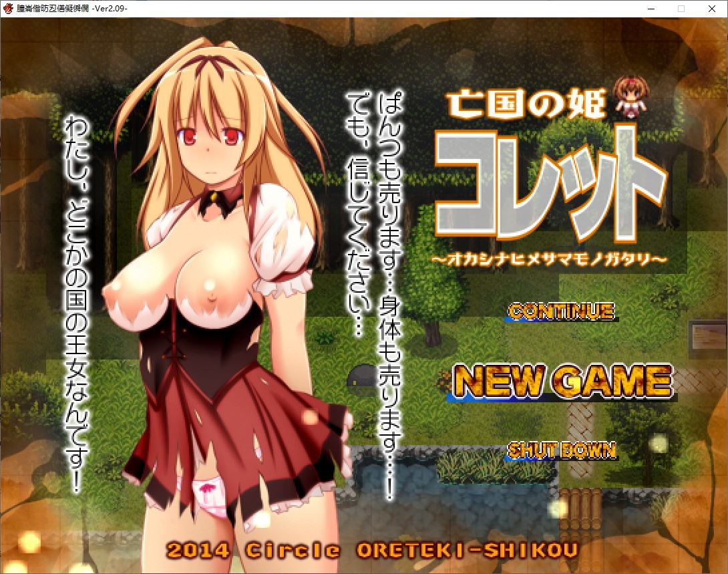Close the game window
The width and height of the screenshot is (728, 574).
[711, 9]
